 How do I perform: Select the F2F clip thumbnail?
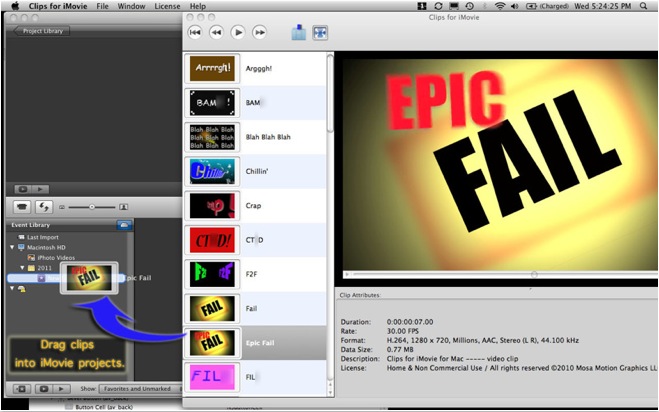click(x=212, y=274)
